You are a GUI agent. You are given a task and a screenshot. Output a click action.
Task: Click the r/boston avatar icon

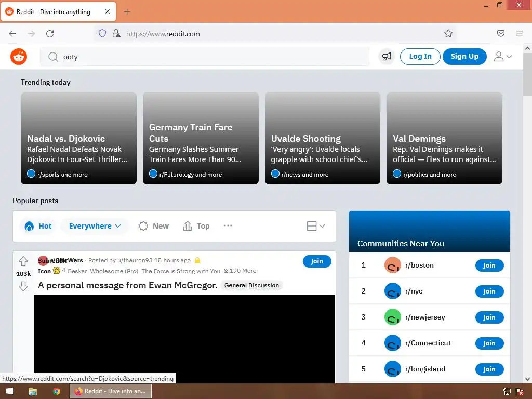tap(393, 265)
